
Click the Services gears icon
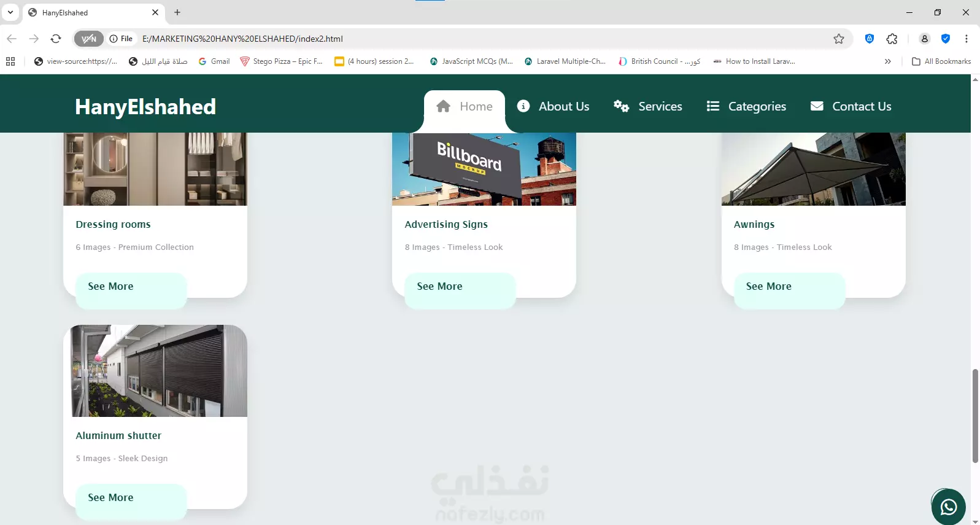(x=621, y=106)
